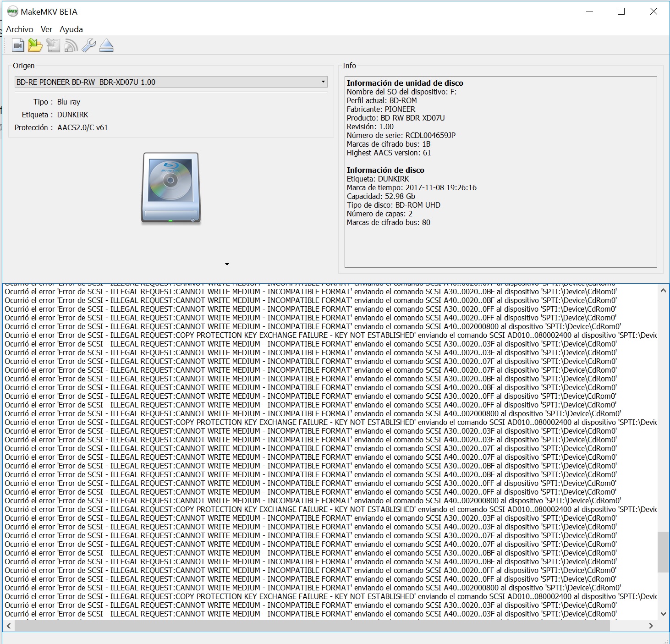Click the 'Producto: BD-RW BDR-XD07U' line
Viewport: 670px width, 644px height.
(x=395, y=118)
